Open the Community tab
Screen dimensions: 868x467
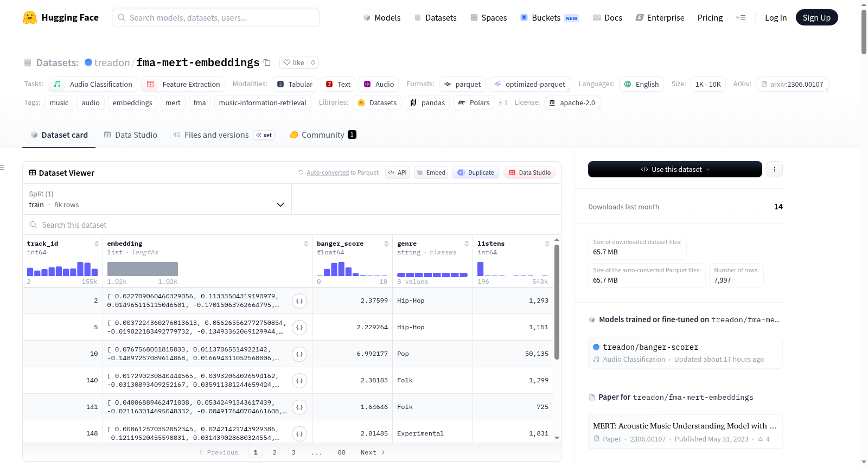point(323,135)
